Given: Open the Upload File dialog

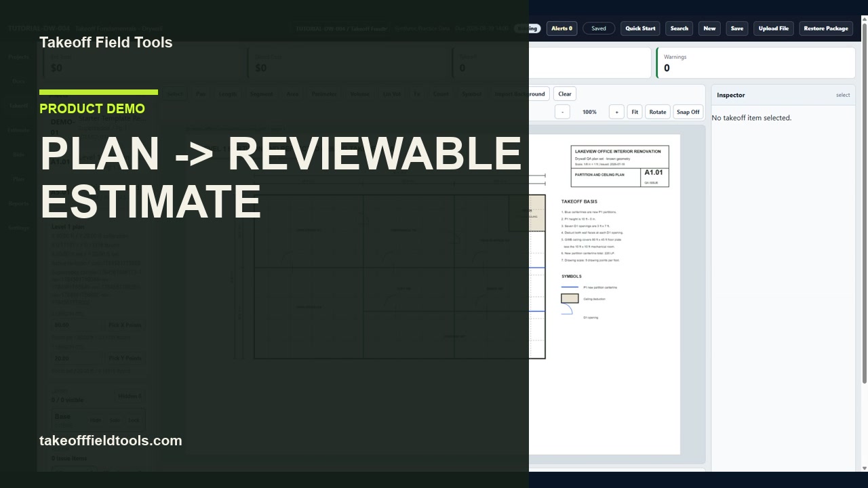Looking at the screenshot, I should [774, 28].
